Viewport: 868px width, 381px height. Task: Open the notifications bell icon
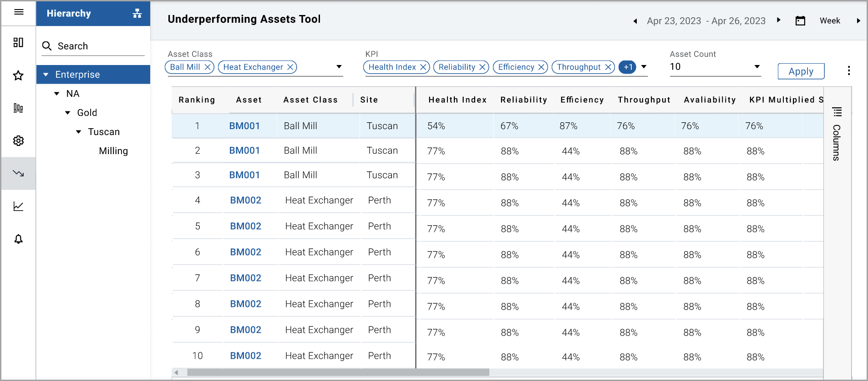pyautogui.click(x=18, y=239)
